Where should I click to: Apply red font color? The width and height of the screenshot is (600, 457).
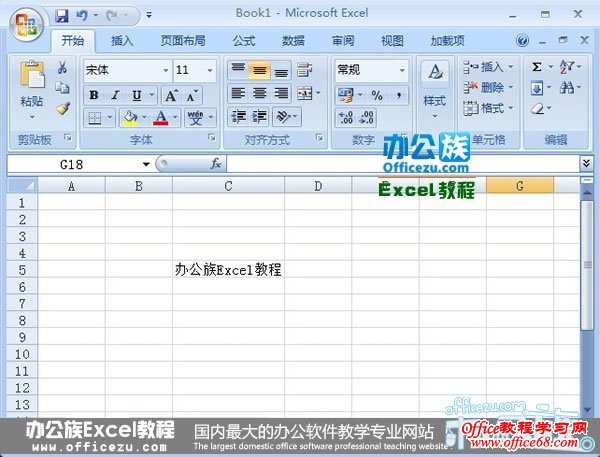tap(161, 118)
